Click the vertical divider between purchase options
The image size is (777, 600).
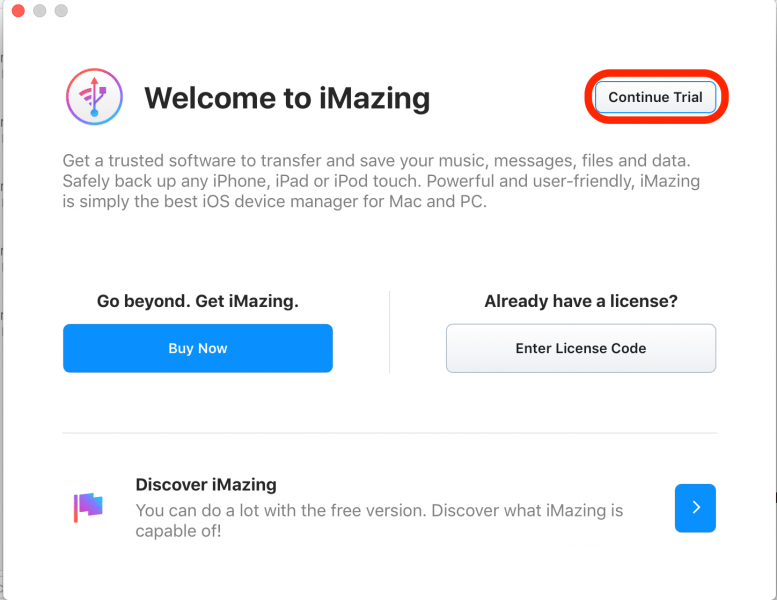coord(389,332)
